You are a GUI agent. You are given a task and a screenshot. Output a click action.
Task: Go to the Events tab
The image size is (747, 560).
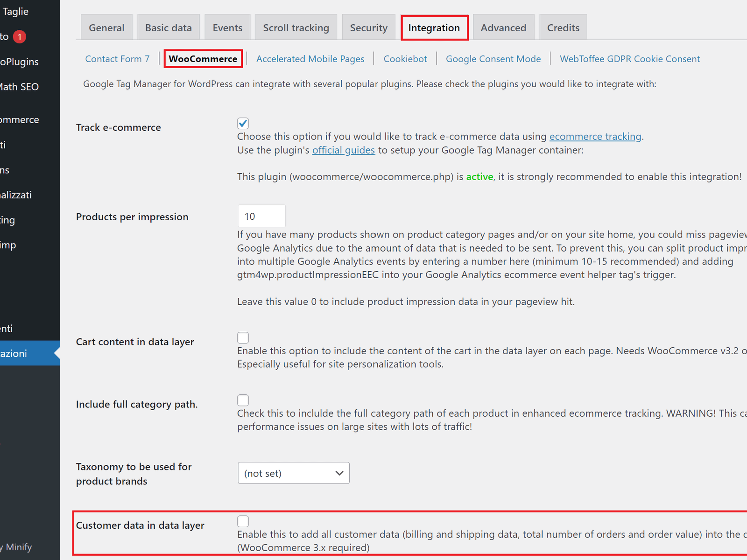(227, 28)
